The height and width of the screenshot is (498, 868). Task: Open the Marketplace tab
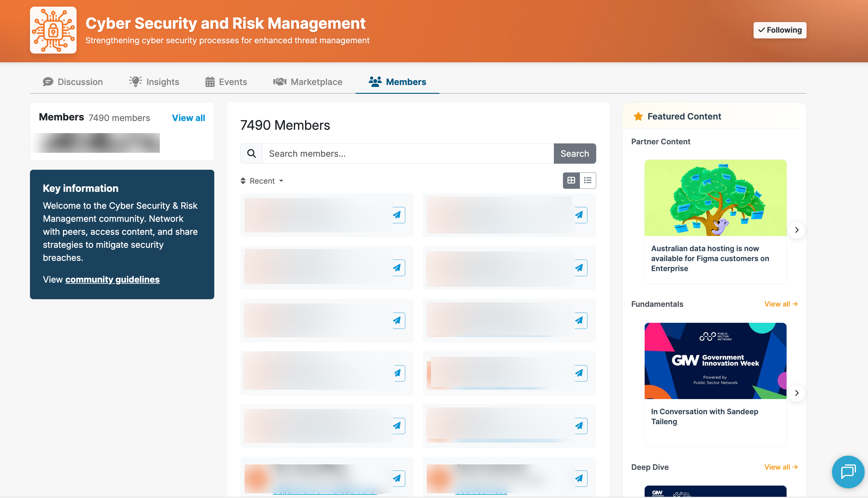307,82
